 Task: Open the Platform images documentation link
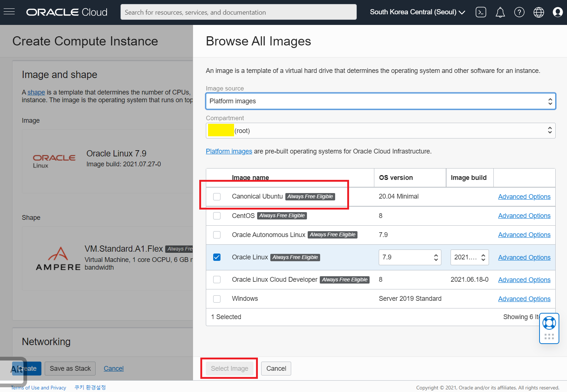click(x=229, y=151)
